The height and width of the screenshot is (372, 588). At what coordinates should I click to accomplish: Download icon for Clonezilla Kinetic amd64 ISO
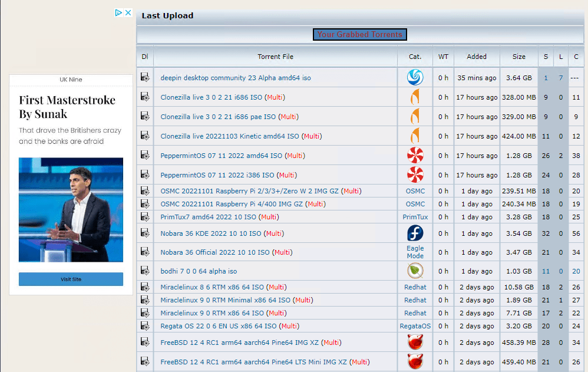(x=145, y=136)
